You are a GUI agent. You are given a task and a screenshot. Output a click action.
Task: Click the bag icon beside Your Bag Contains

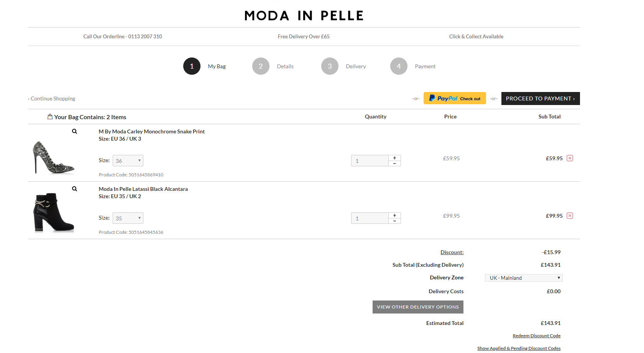click(x=50, y=117)
